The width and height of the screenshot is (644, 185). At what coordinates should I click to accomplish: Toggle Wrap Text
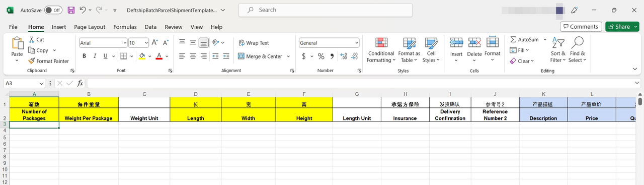[x=254, y=43]
